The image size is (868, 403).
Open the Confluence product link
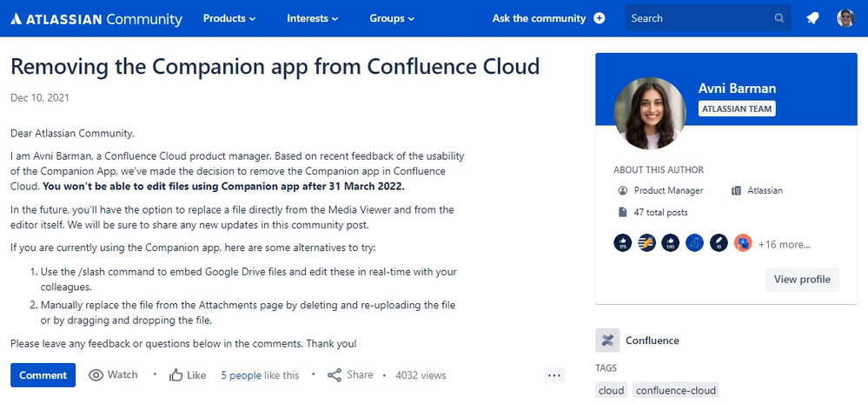tap(653, 340)
